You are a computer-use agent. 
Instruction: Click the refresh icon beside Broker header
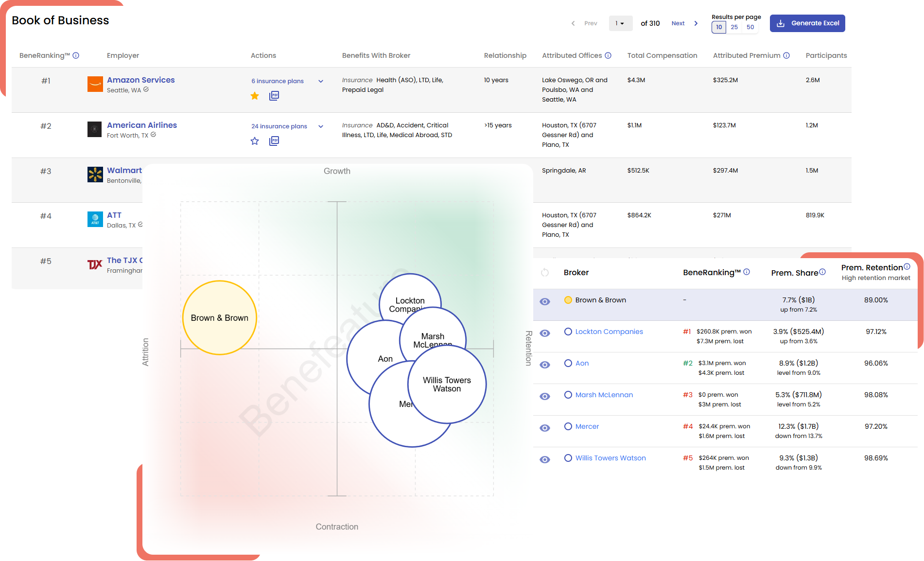[x=545, y=273]
